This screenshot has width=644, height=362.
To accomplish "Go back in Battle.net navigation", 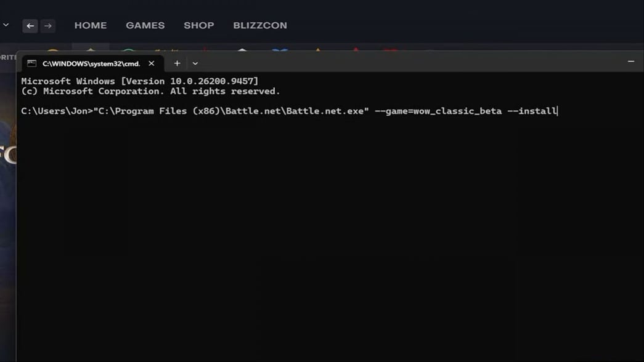I will pyautogui.click(x=30, y=26).
